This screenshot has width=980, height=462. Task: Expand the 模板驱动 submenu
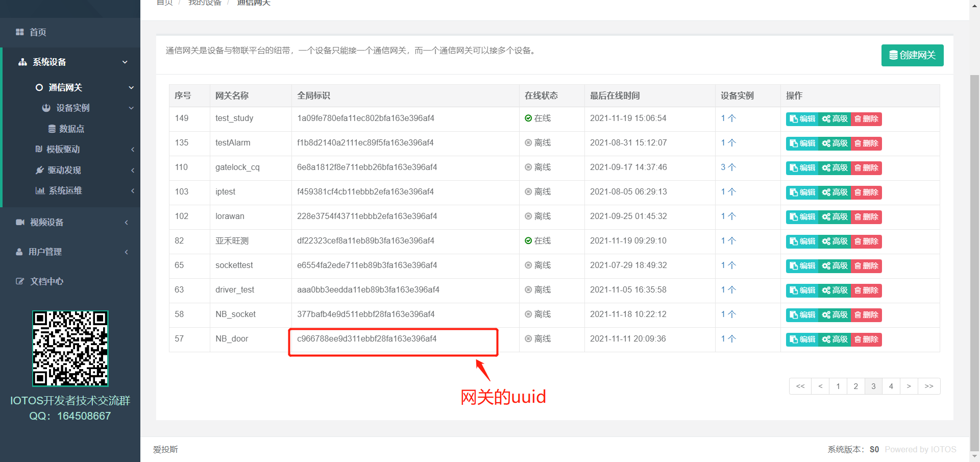[133, 149]
